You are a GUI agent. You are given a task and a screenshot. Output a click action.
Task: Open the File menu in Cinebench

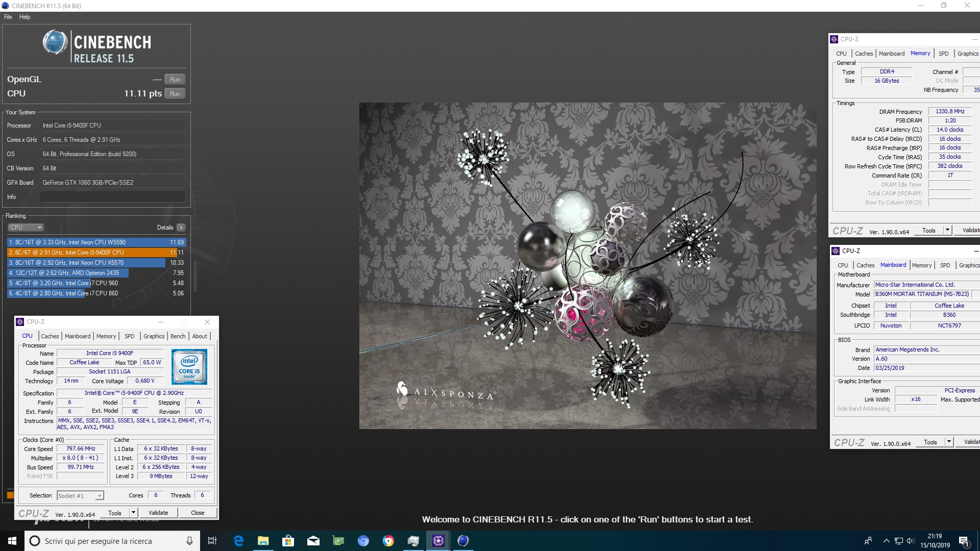(8, 17)
